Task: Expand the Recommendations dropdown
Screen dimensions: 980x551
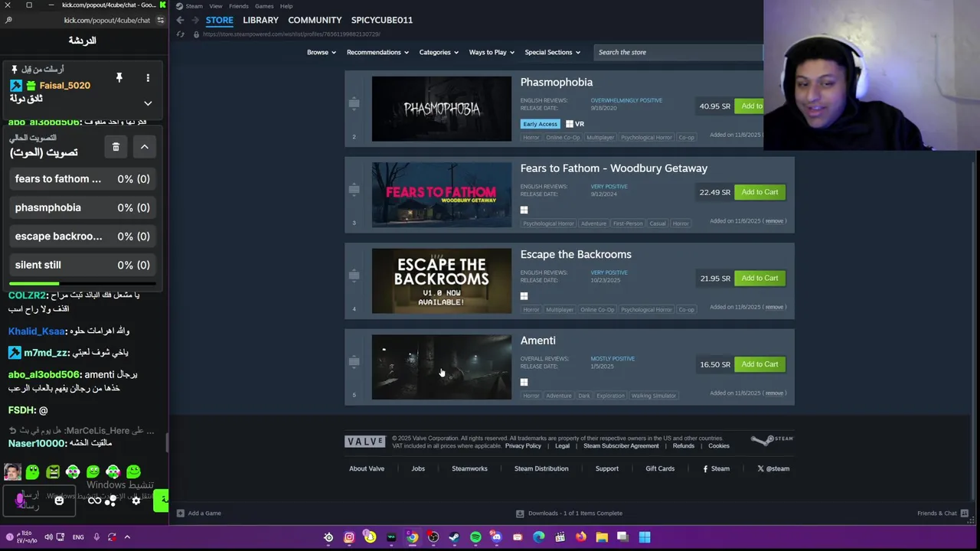Action: tap(378, 52)
